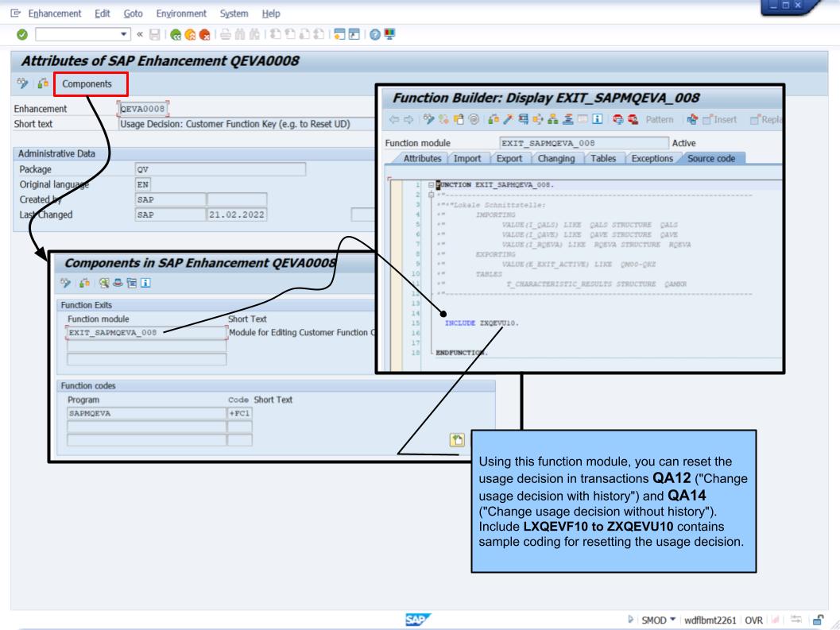Click the Pattern button in Function Builder
The image size is (840, 630).
(660, 119)
